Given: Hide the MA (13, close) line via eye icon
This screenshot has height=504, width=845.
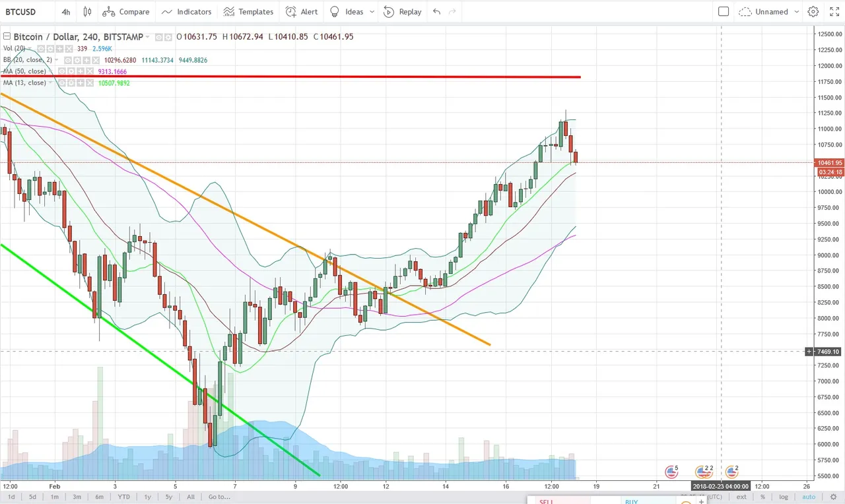Looking at the screenshot, I should tap(62, 83).
